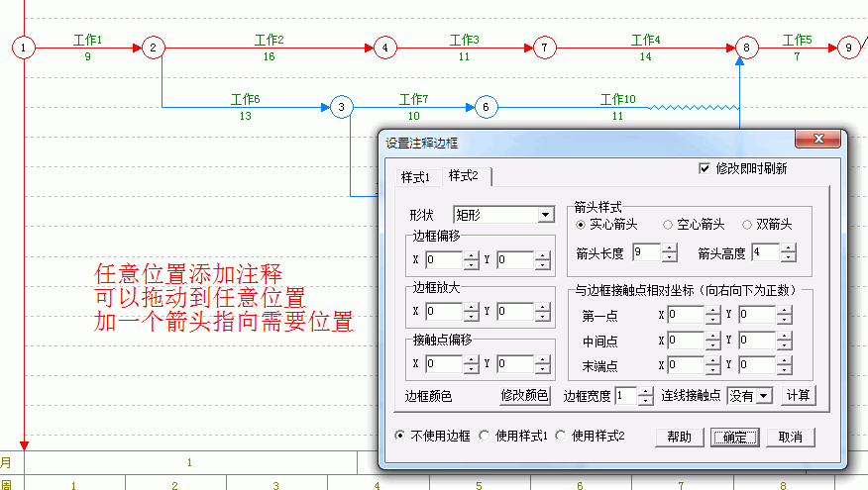Select node 6 in the network diagram
This screenshot has height=490, width=868.
[487, 107]
